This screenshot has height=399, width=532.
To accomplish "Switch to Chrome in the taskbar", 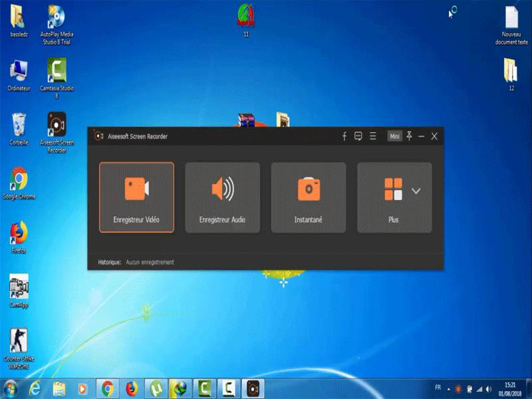I will click(x=108, y=389).
